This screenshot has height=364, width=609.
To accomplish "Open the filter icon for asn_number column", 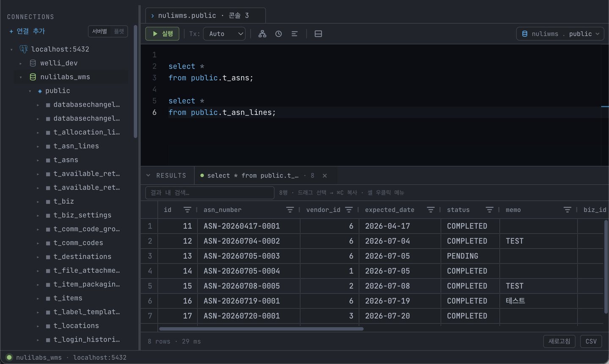I will 290,210.
